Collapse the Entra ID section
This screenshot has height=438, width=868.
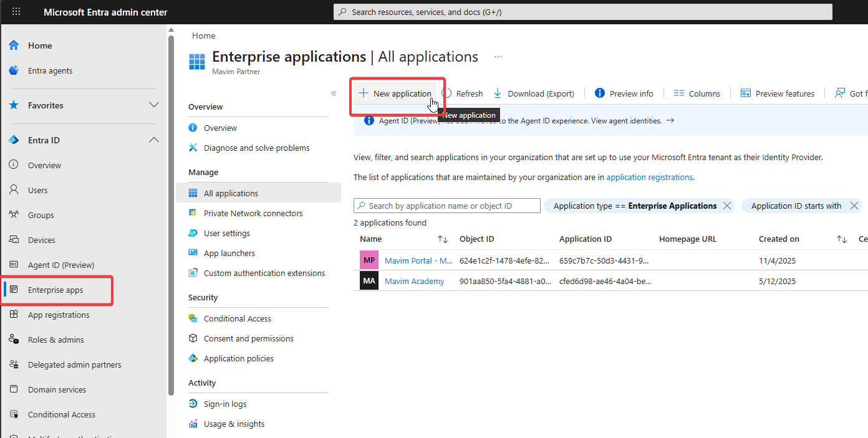[x=153, y=140]
